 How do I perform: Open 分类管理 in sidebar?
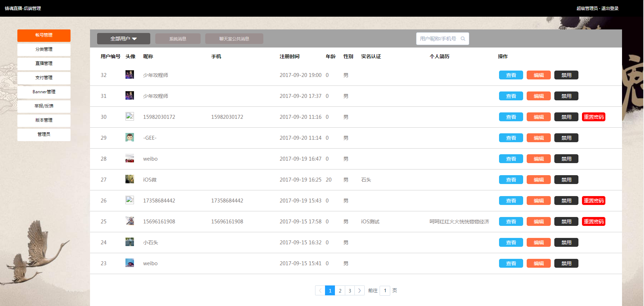pyautogui.click(x=44, y=49)
